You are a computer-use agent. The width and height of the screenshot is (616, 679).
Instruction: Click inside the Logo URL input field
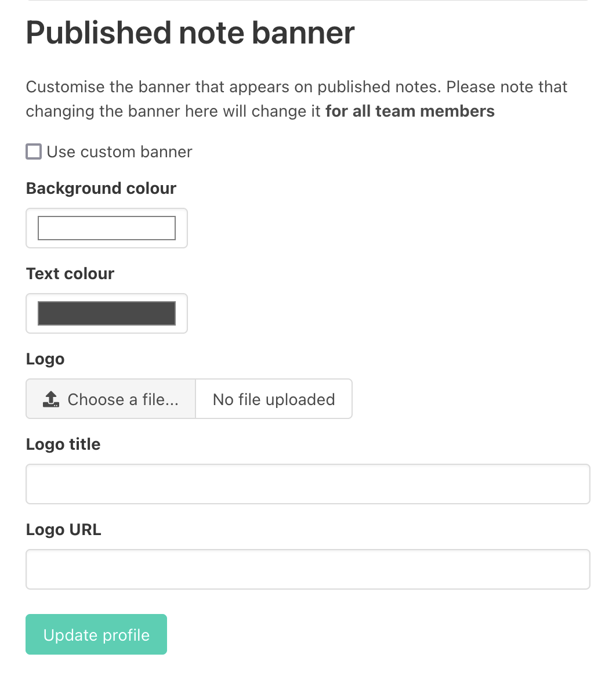[307, 569]
